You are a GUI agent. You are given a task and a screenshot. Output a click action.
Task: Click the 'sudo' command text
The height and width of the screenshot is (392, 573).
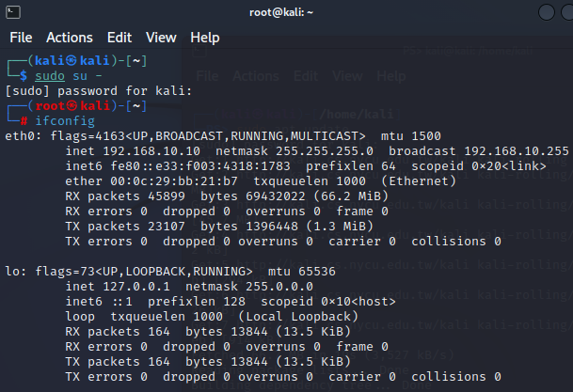50,76
